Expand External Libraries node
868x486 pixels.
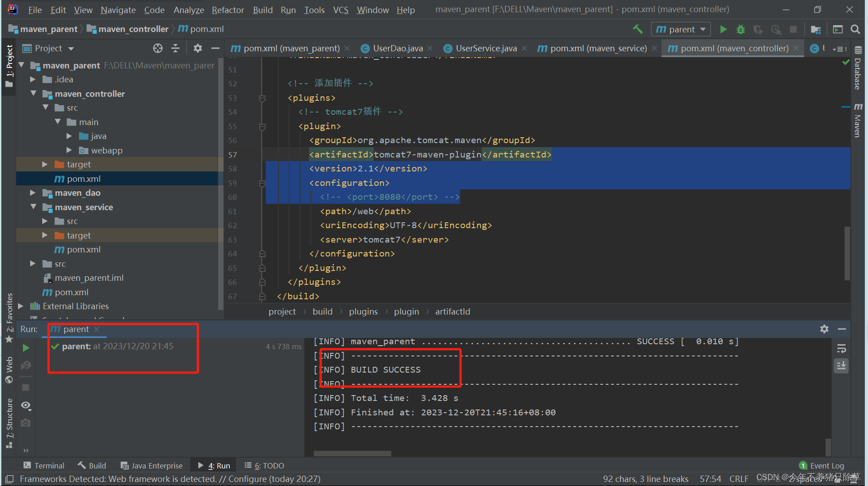click(21, 306)
